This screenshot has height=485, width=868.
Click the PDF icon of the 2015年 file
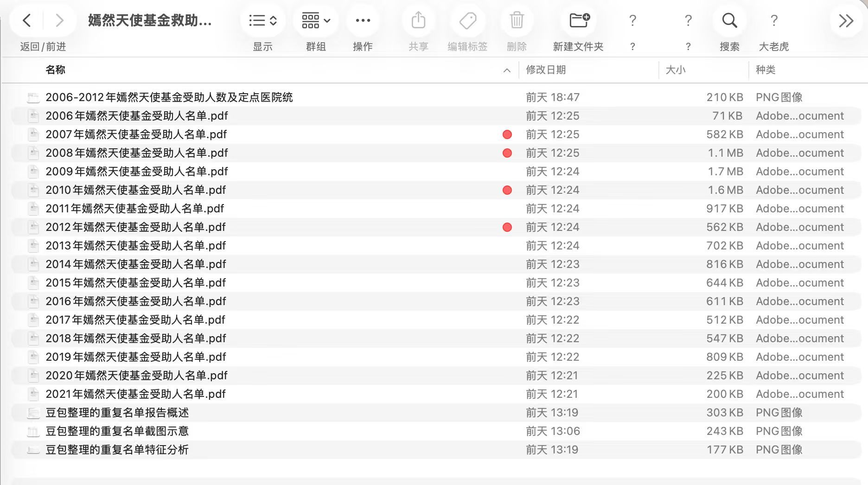tap(33, 283)
